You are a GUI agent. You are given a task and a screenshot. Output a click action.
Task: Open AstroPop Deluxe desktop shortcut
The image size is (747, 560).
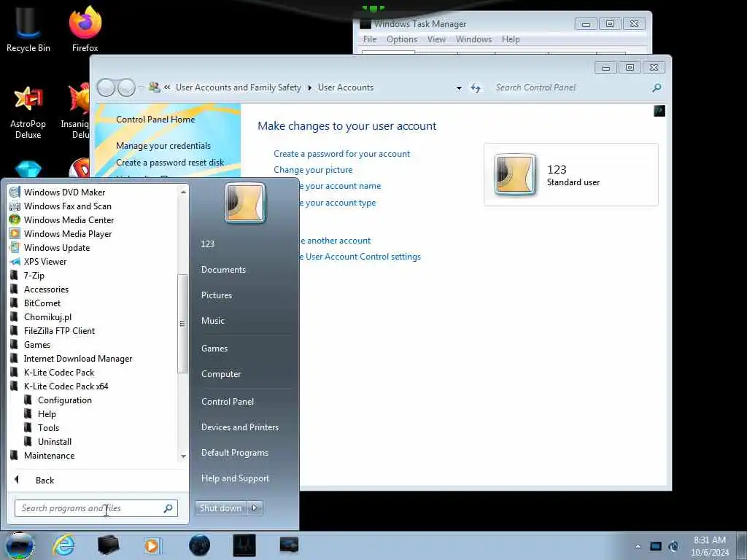28,112
